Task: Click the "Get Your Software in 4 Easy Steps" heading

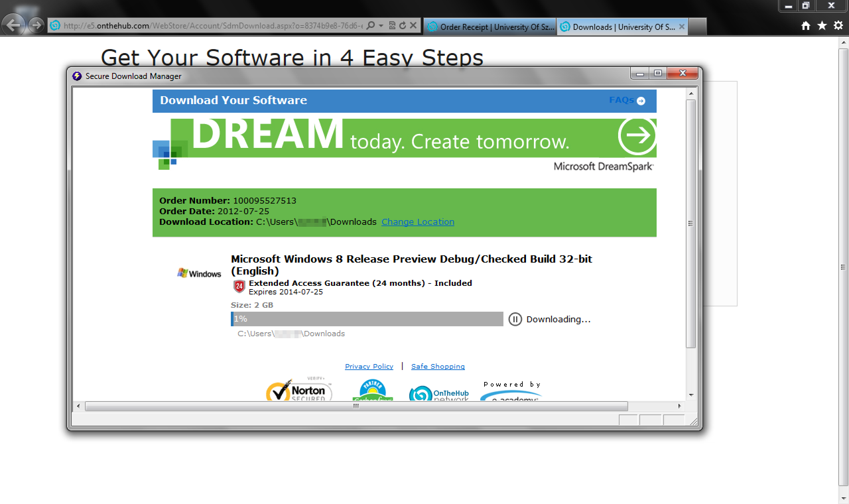Action: (292, 58)
